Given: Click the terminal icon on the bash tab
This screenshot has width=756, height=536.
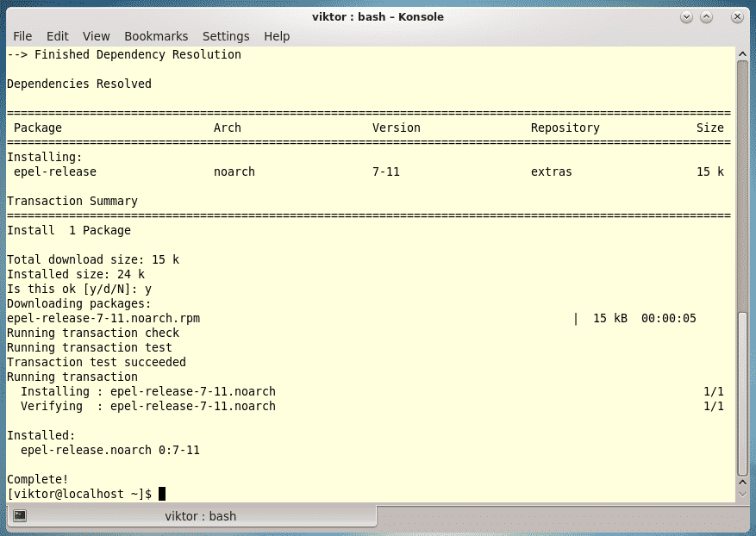Looking at the screenshot, I should [x=20, y=516].
